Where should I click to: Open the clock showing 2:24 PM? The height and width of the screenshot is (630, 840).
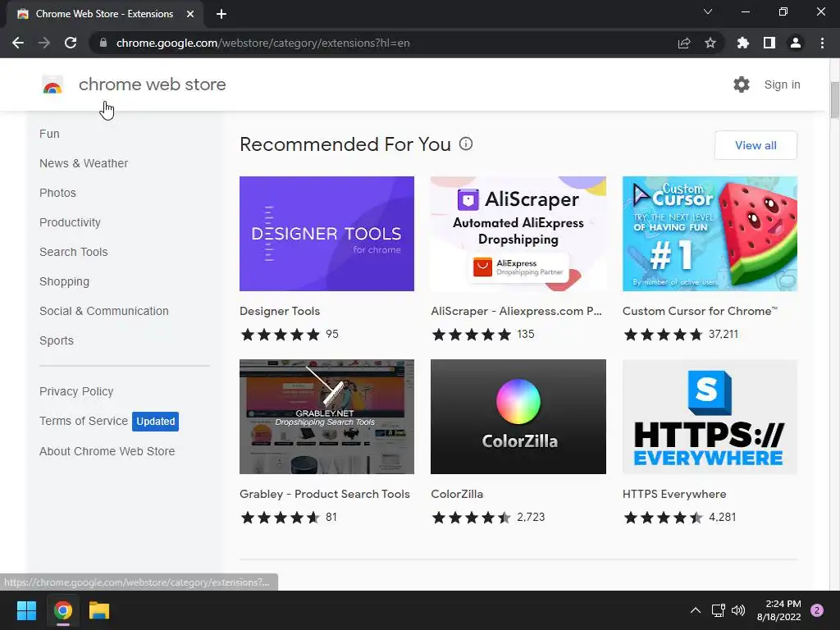click(x=779, y=610)
